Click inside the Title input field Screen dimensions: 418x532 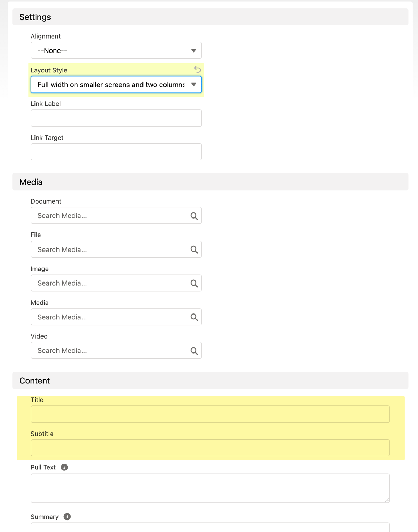(209, 414)
